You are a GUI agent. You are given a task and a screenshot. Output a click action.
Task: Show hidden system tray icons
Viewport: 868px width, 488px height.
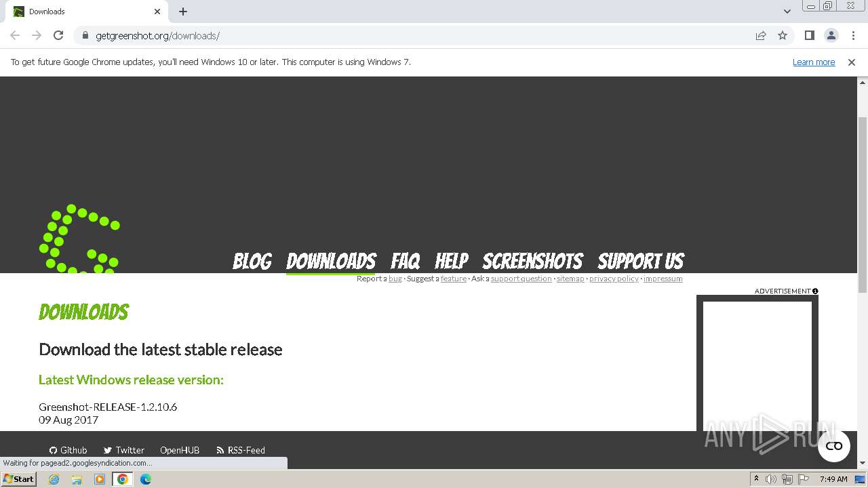756,479
